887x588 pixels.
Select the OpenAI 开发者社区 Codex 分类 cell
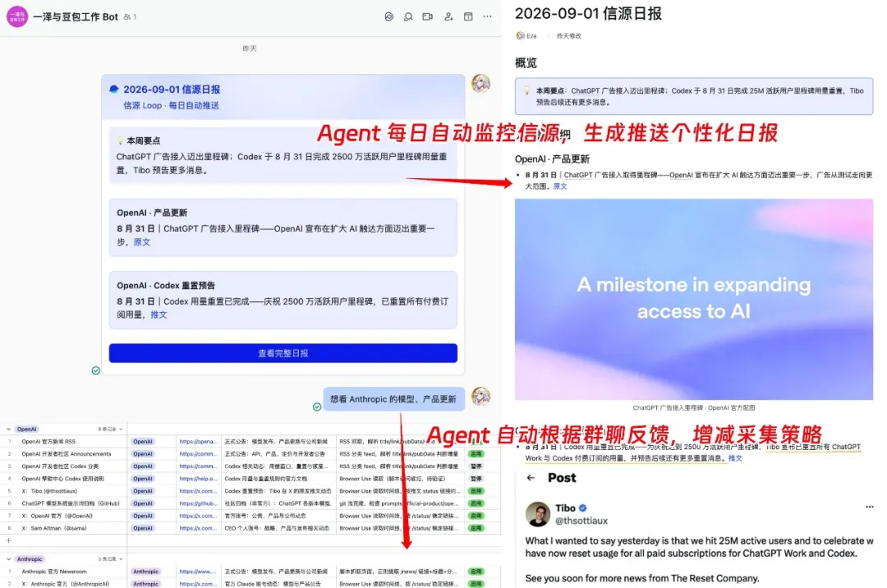click(x=60, y=466)
